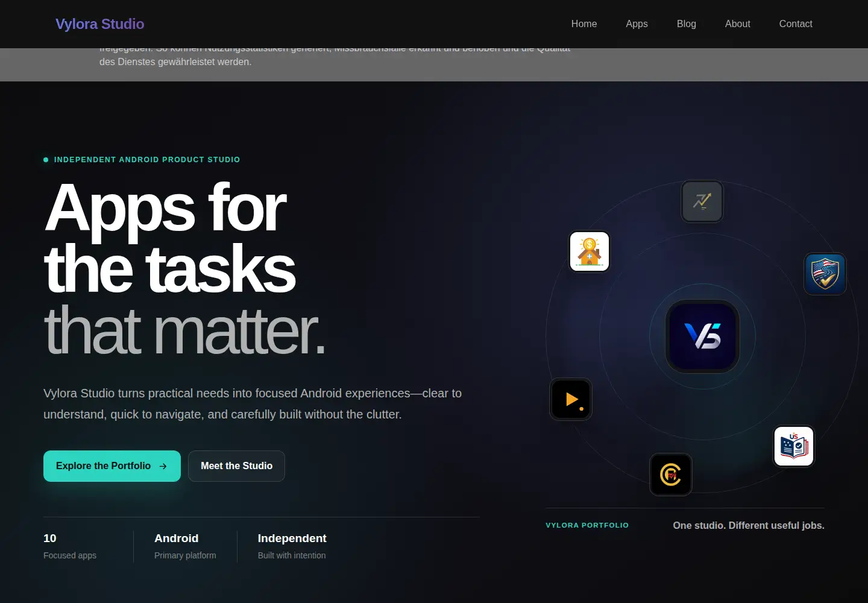Go to the Contact nav item

tap(796, 24)
